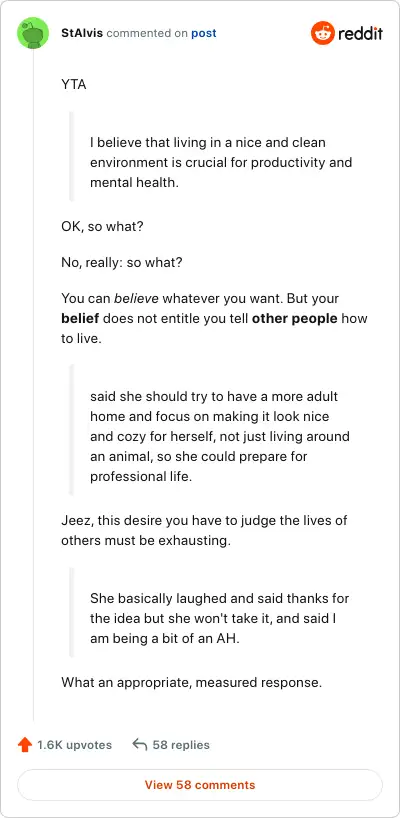Click the "Jeez, this desire" paragraph
The image size is (400, 818).
[x=204, y=530]
